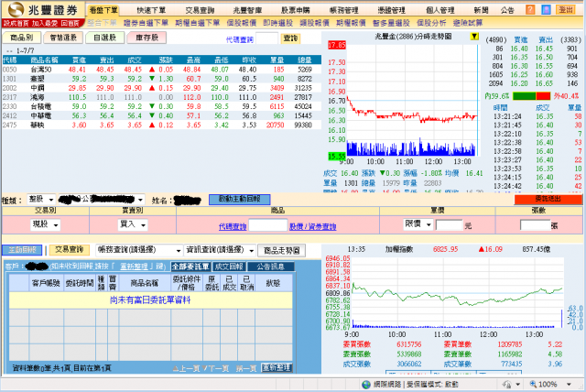Submit the order with 委託送出

548,199
